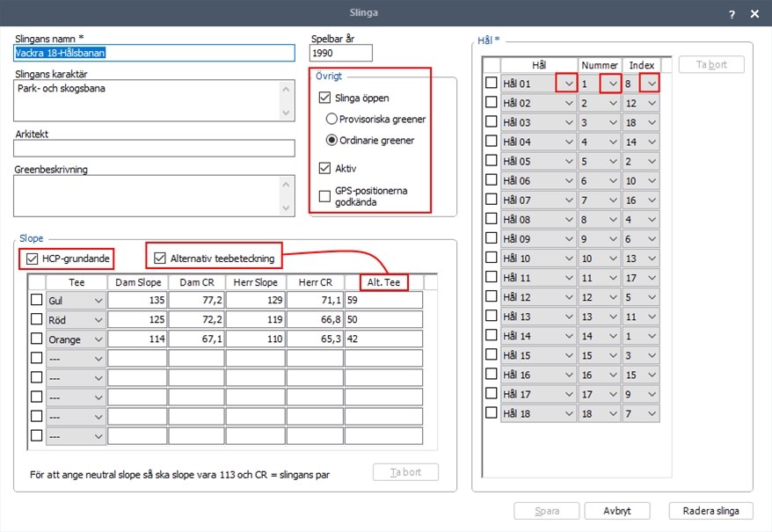Open the Hål 13 Index dropdown
This screenshot has height=532, width=772.
coord(652,317)
